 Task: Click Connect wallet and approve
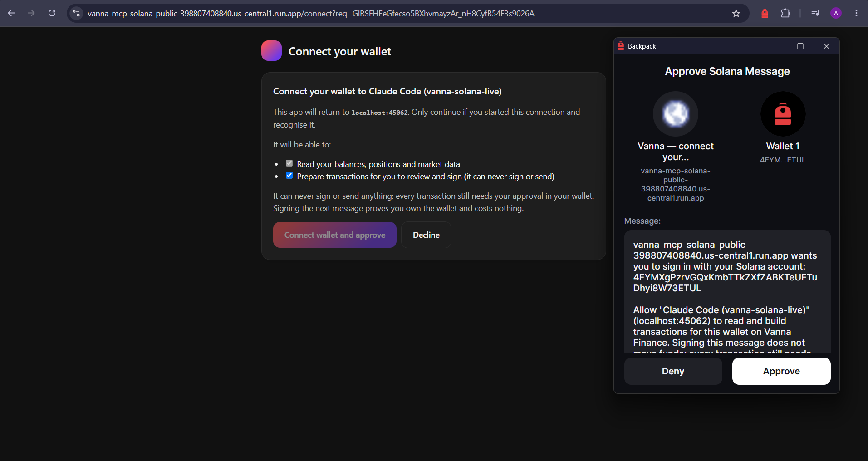pyautogui.click(x=335, y=235)
